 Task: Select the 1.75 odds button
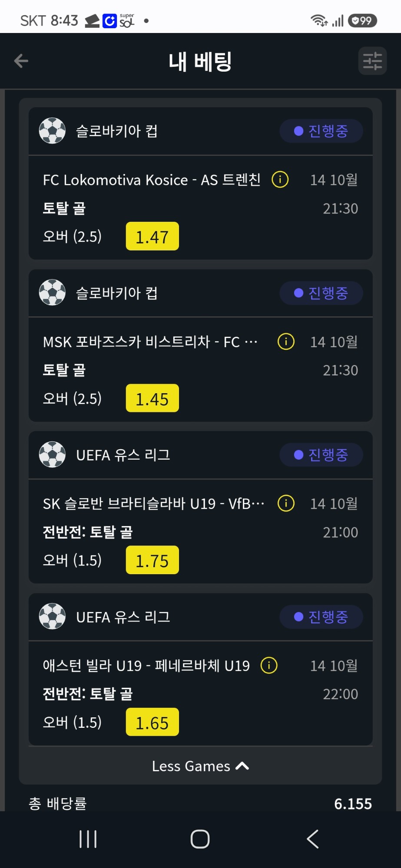[152, 560]
